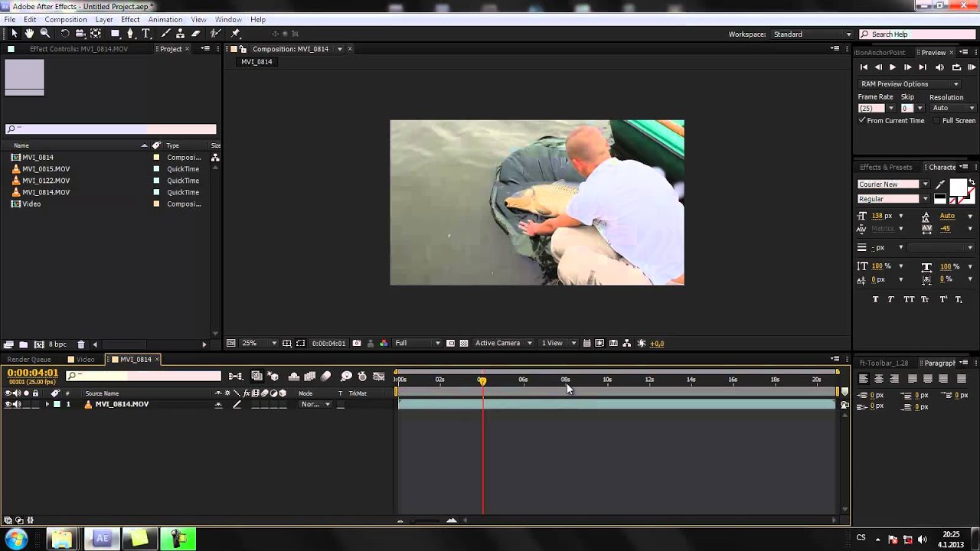Image resolution: width=980 pixels, height=551 pixels.
Task: Open resolution Full dropdown
Action: pos(417,344)
